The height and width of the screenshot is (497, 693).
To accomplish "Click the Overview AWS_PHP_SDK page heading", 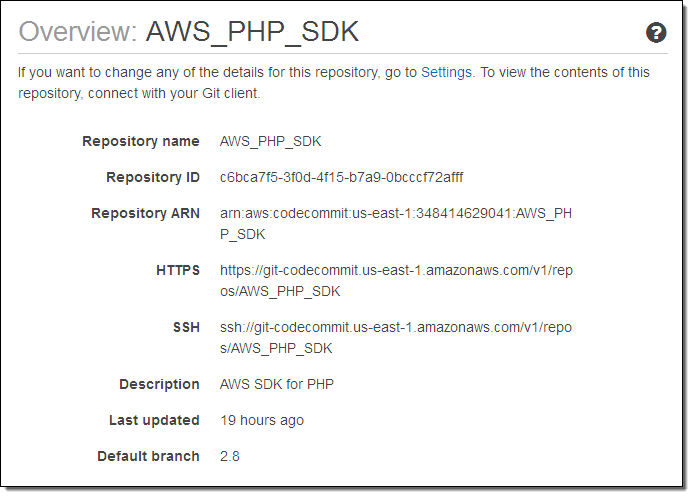I will click(x=189, y=32).
